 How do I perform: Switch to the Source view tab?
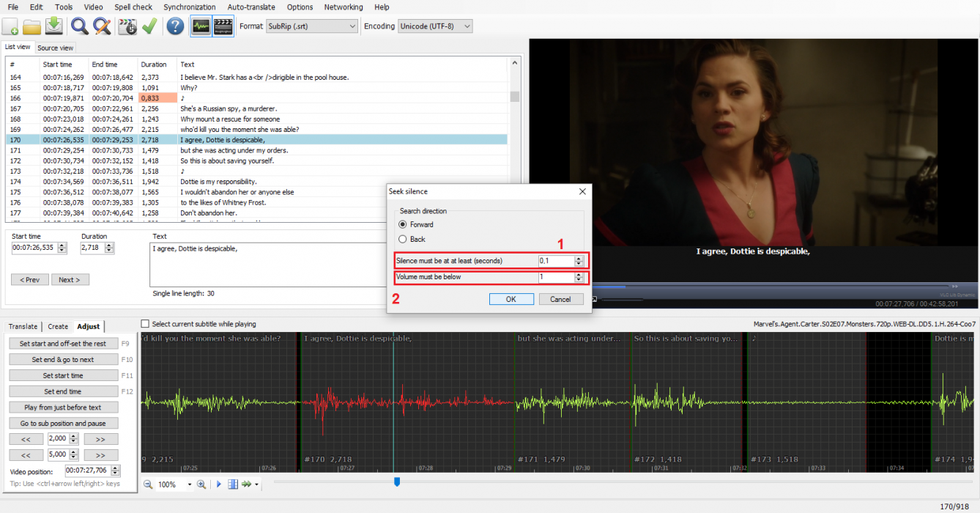pyautogui.click(x=56, y=48)
